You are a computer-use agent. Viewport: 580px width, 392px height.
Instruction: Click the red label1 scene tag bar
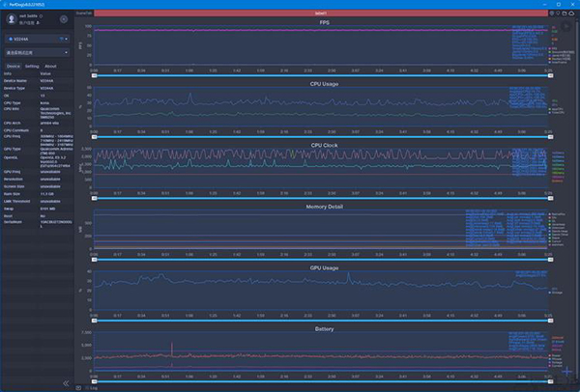321,13
